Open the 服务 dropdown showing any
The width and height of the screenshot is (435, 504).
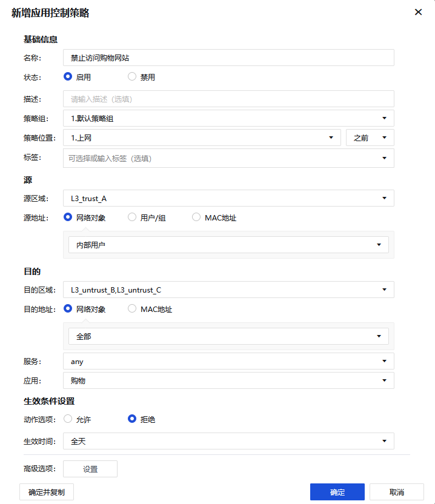[228, 361]
